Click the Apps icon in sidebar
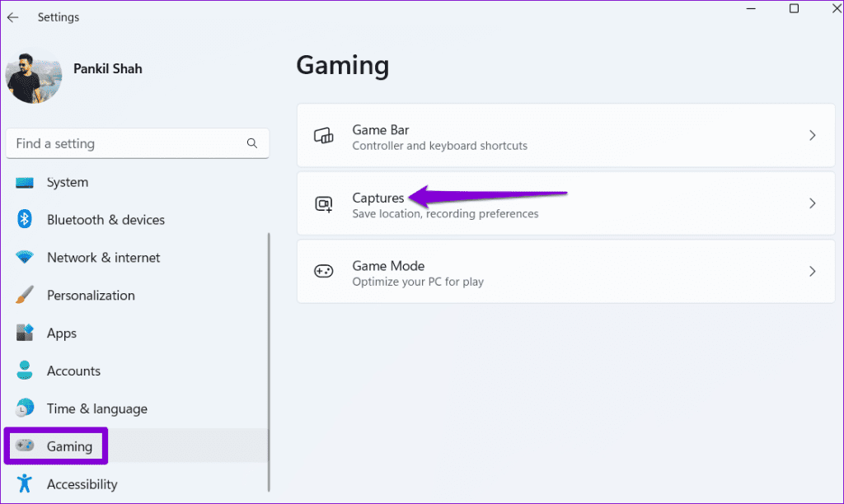The image size is (844, 504). [x=25, y=333]
